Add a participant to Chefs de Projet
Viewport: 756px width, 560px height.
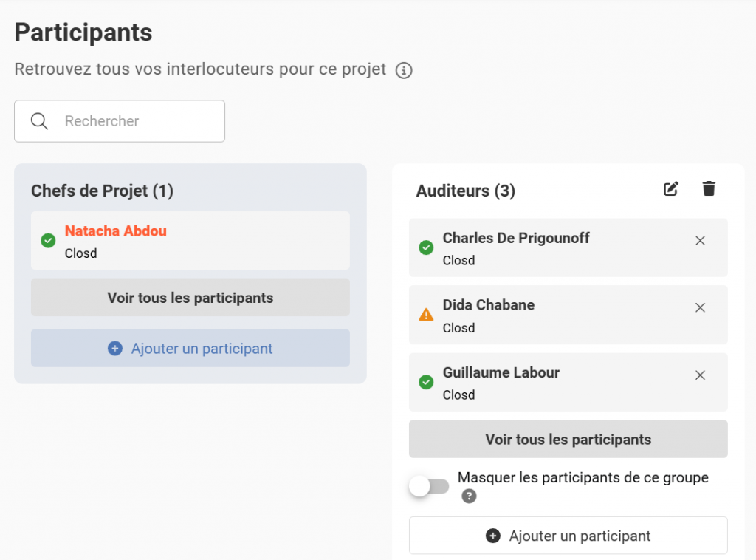(x=190, y=349)
